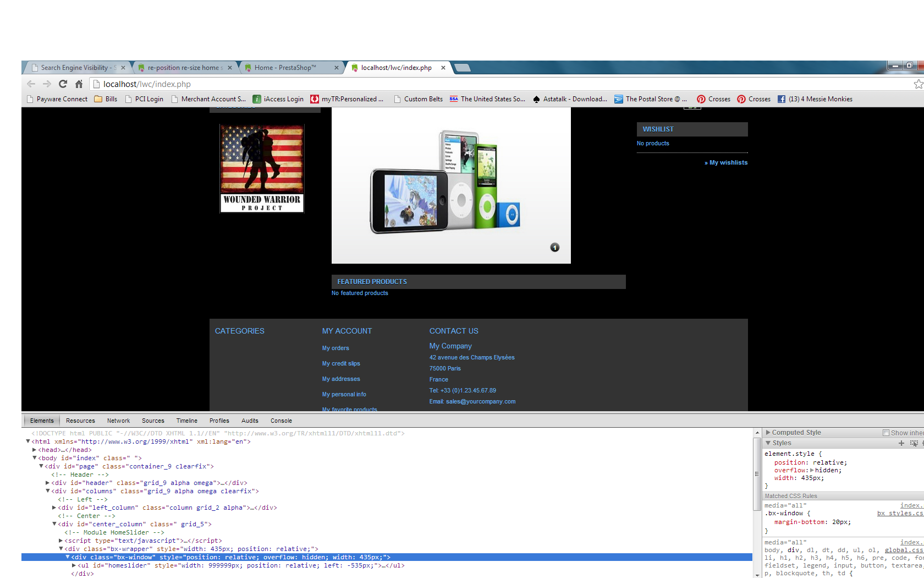Close the Home - PrestaShop tab
Viewport: 924px width, 578px height.
[x=337, y=68]
